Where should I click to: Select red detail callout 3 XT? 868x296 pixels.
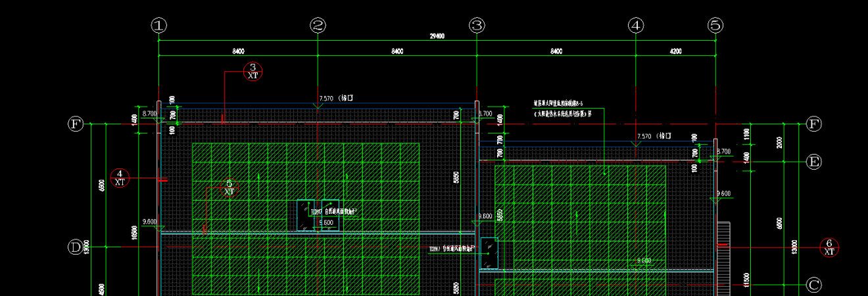(253, 71)
